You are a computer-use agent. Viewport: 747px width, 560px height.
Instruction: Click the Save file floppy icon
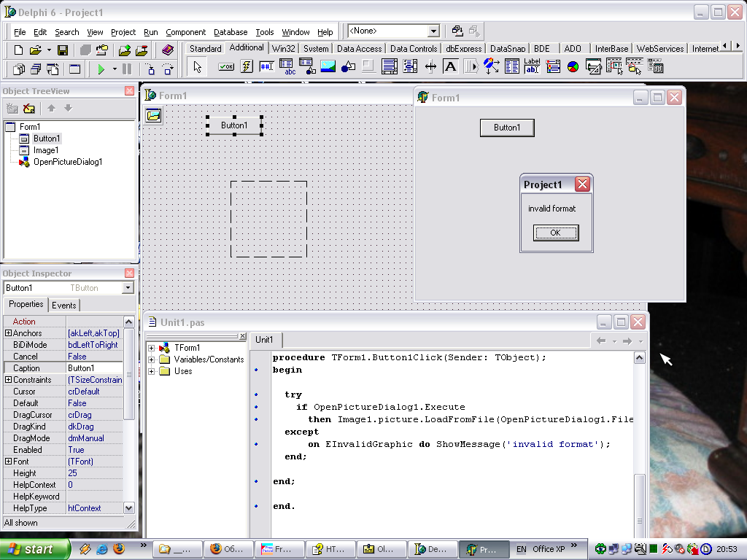coord(63,50)
